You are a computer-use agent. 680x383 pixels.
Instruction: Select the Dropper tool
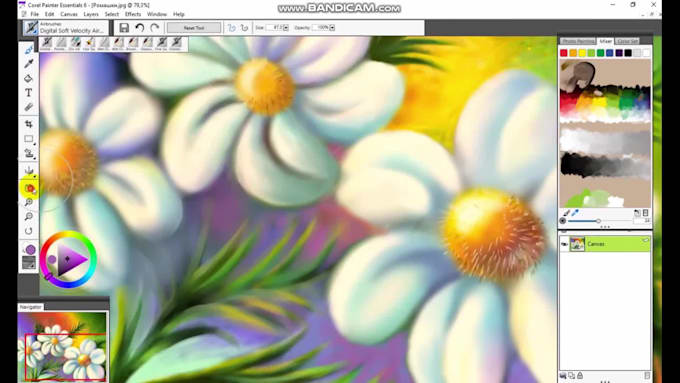[29, 64]
